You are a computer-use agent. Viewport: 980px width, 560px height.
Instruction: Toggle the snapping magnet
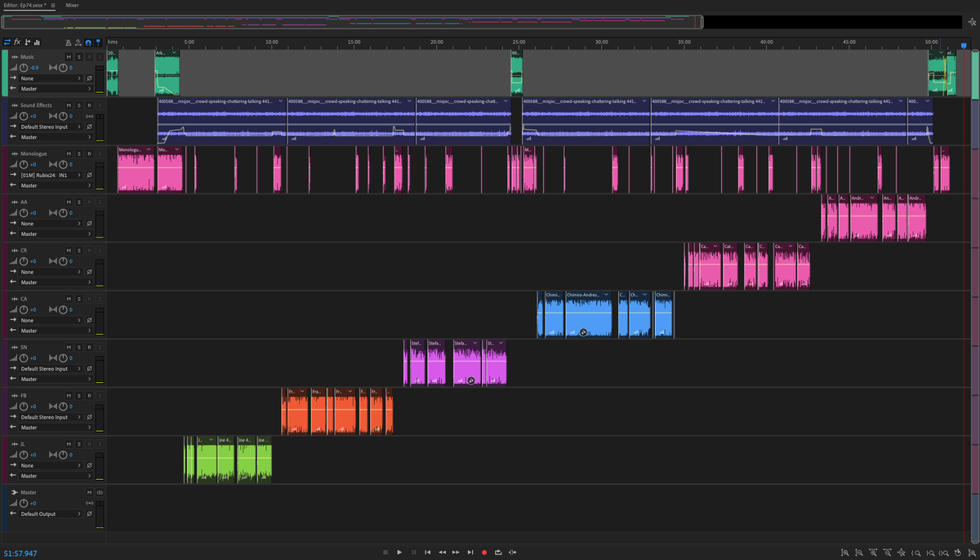tap(88, 42)
